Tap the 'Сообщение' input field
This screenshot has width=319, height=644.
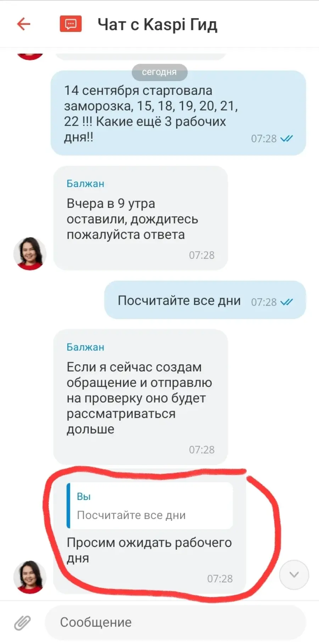pyautogui.click(x=175, y=622)
